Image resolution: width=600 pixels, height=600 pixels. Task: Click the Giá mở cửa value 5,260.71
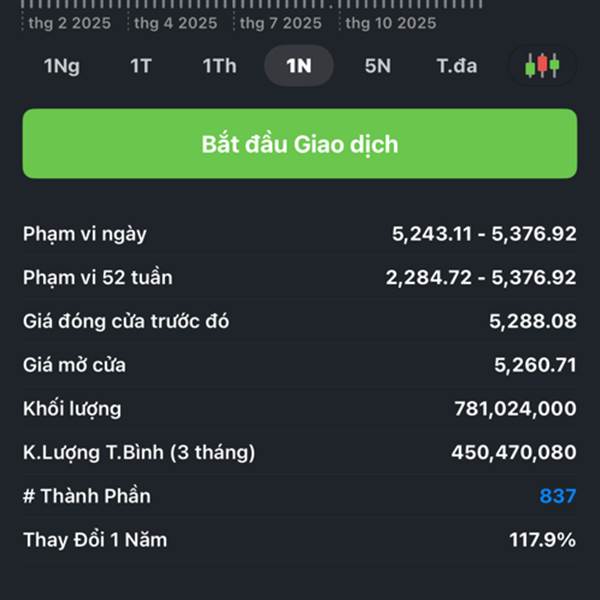[535, 365]
